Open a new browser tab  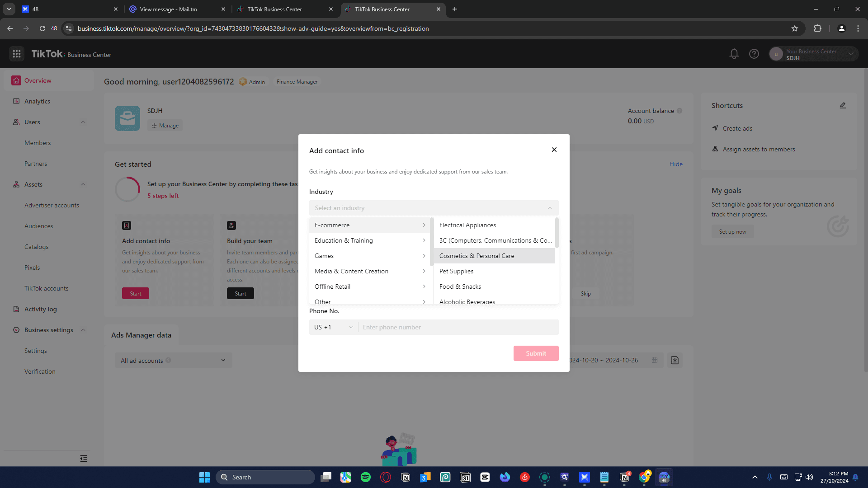(455, 9)
